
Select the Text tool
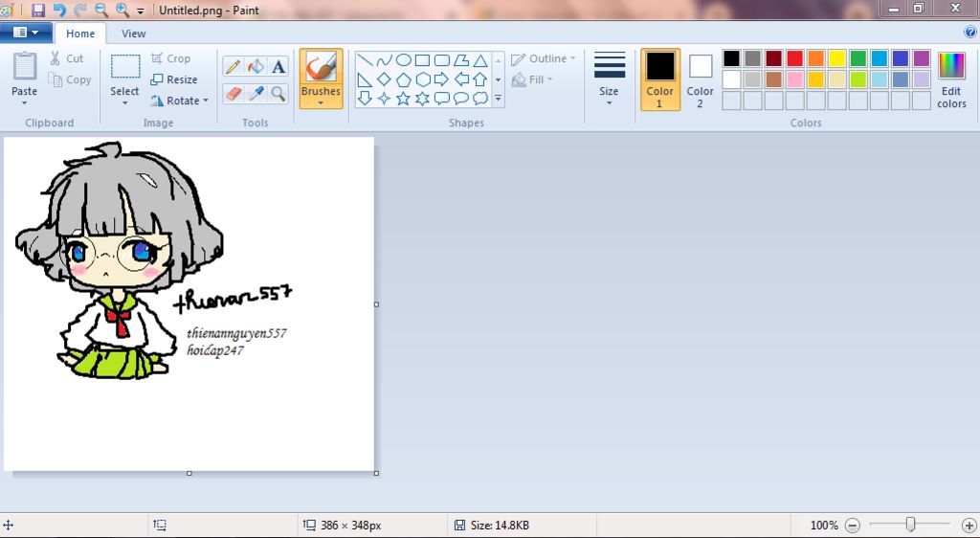[x=278, y=66]
